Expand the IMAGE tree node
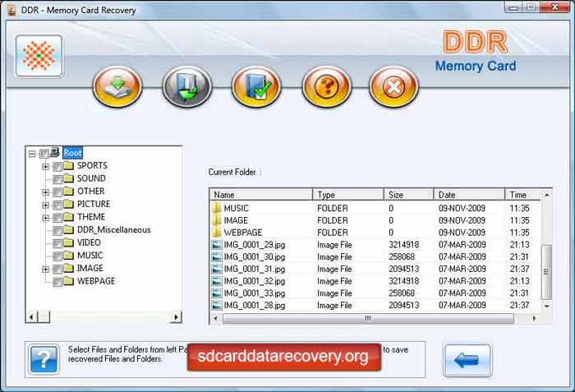This screenshot has width=575, height=392. (x=45, y=270)
